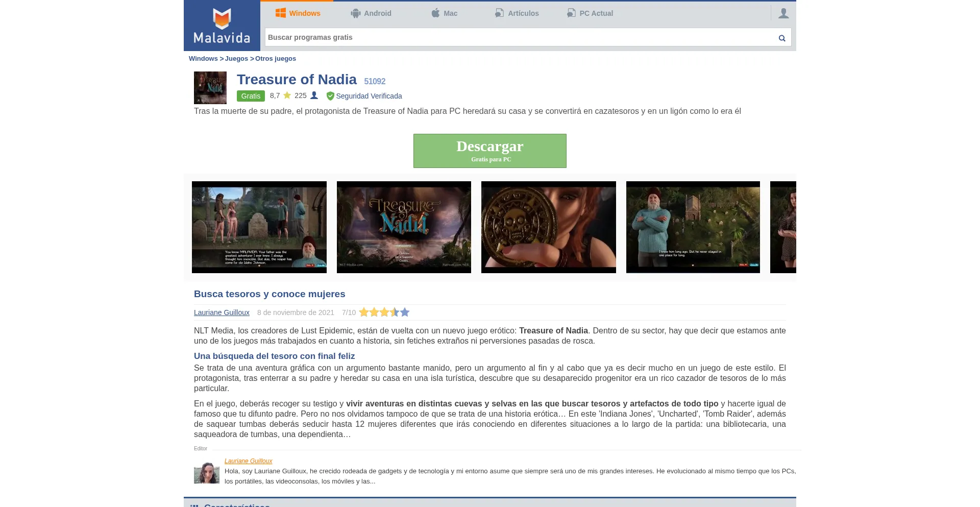
Task: Click the yellow rating star beside 8,7
Action: tap(287, 95)
